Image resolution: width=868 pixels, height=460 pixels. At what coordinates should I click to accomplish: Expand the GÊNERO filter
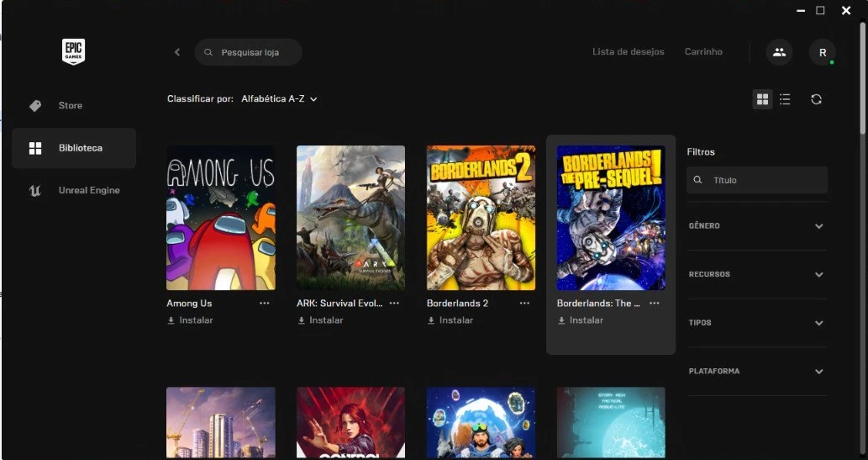tap(757, 226)
